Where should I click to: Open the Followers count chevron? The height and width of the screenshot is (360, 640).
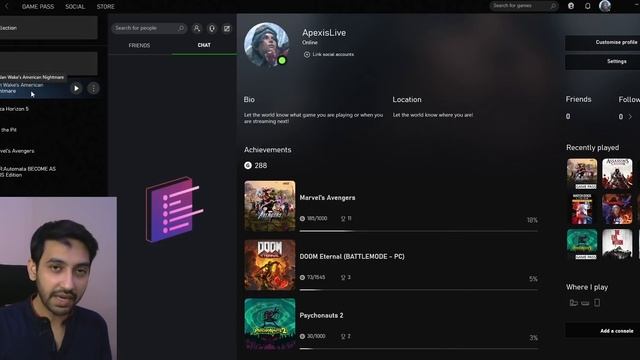[x=630, y=117]
